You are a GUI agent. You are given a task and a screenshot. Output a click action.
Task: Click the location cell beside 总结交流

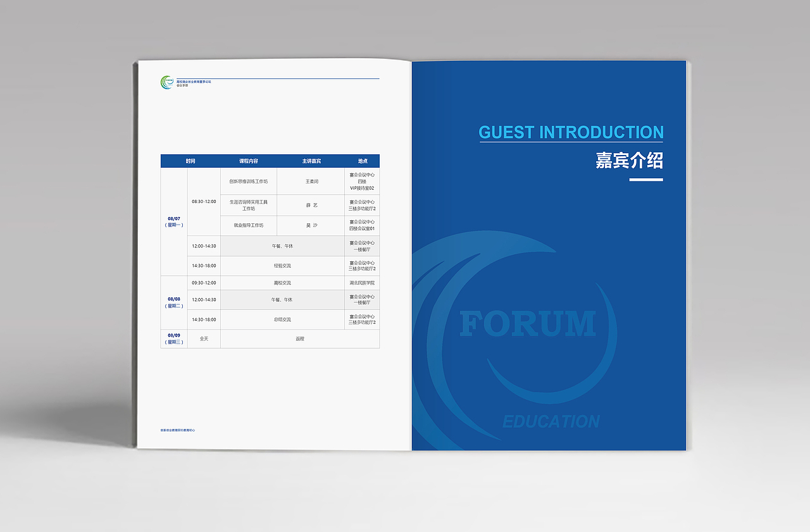tap(363, 319)
